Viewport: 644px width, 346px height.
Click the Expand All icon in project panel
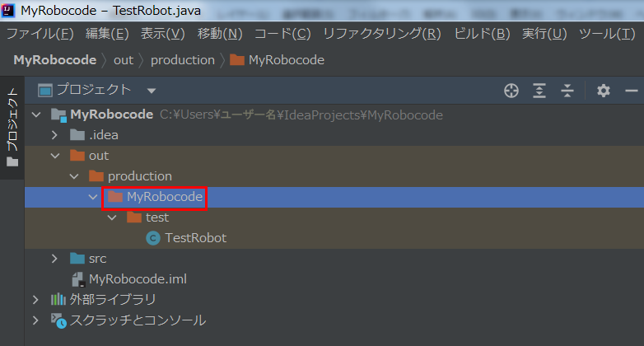(539, 91)
